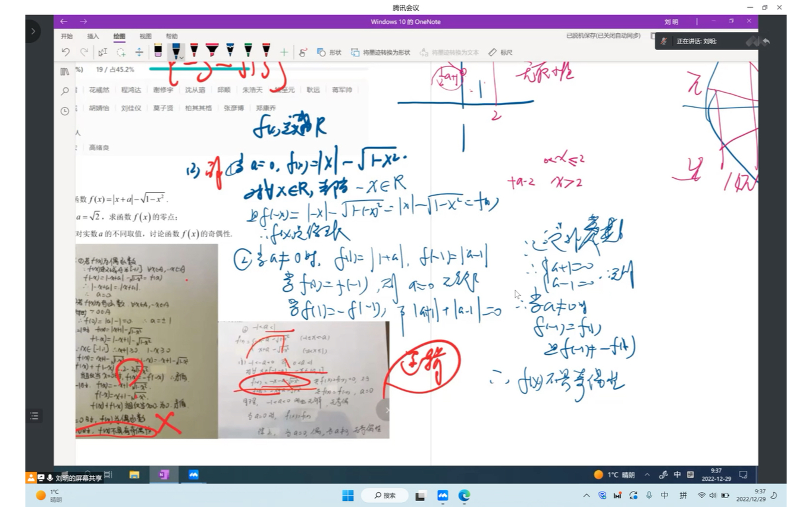
Task: Undo the last ink stroke
Action: click(x=66, y=52)
